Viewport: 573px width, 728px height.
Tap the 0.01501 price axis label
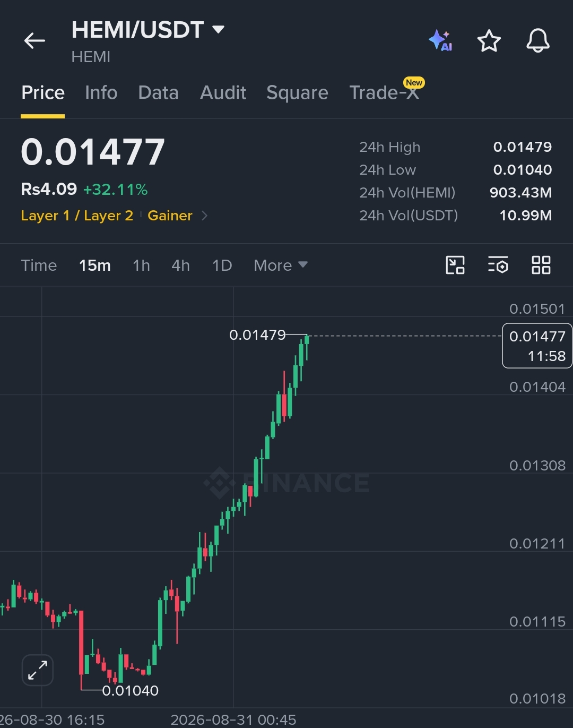[x=537, y=309]
